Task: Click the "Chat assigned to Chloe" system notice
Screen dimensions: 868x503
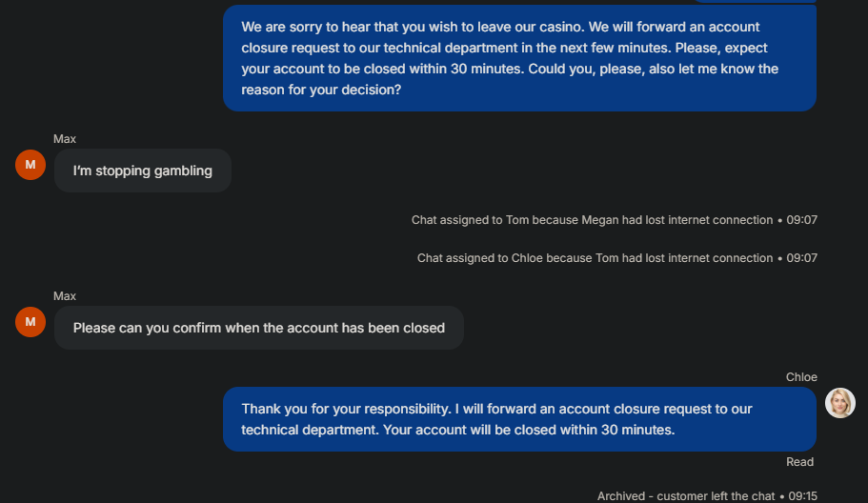Action: click(x=595, y=258)
